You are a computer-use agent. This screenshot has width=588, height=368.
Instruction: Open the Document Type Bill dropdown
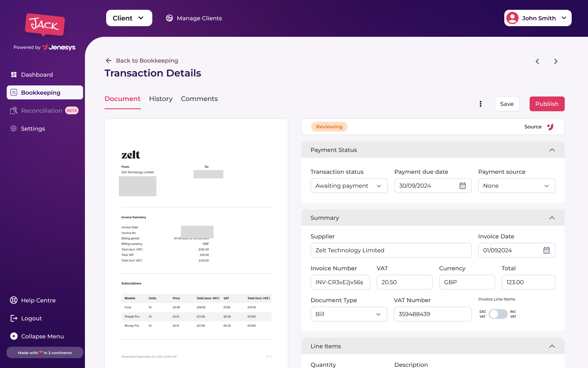pyautogui.click(x=349, y=314)
